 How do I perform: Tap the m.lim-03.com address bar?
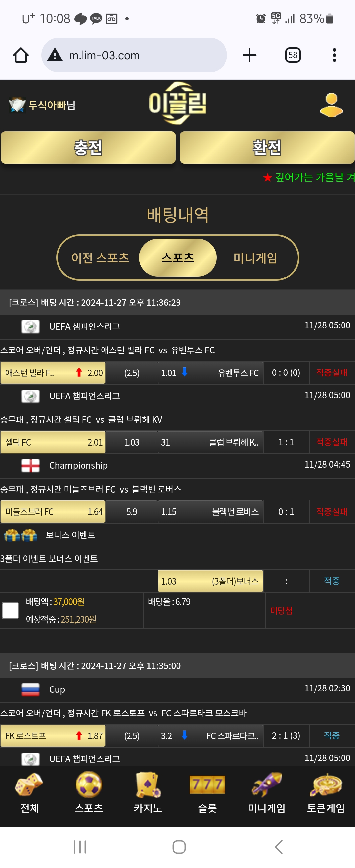(134, 55)
